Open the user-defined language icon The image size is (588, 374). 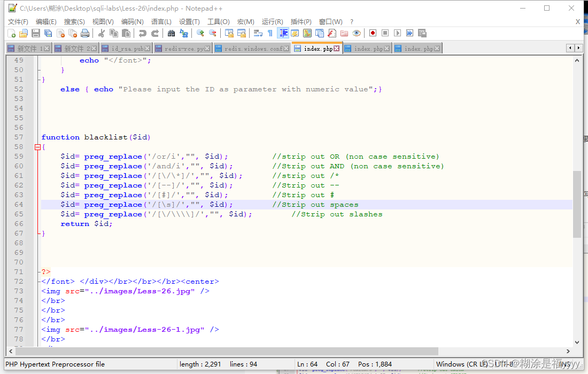[295, 33]
